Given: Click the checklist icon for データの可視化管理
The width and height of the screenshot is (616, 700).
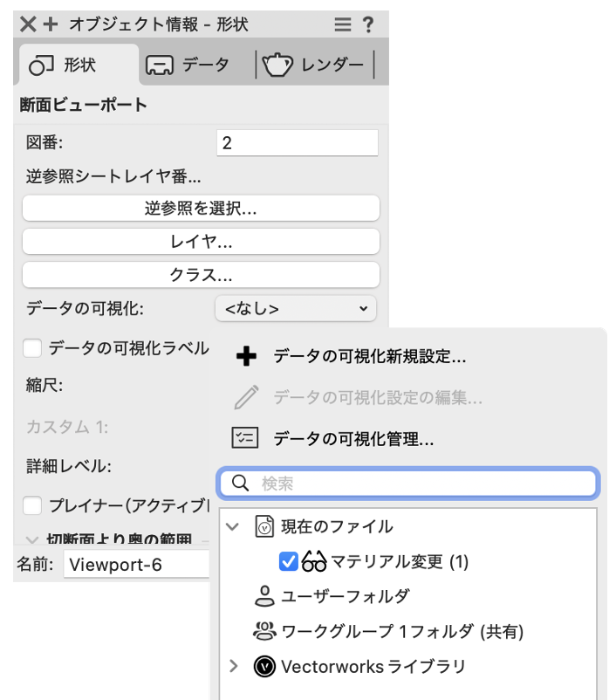Looking at the screenshot, I should pyautogui.click(x=245, y=438).
